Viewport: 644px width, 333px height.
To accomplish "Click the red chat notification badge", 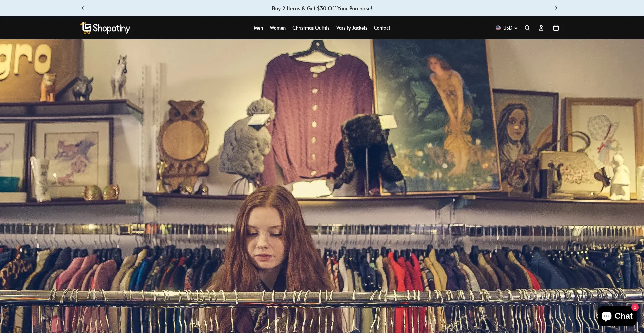I will tap(635, 307).
